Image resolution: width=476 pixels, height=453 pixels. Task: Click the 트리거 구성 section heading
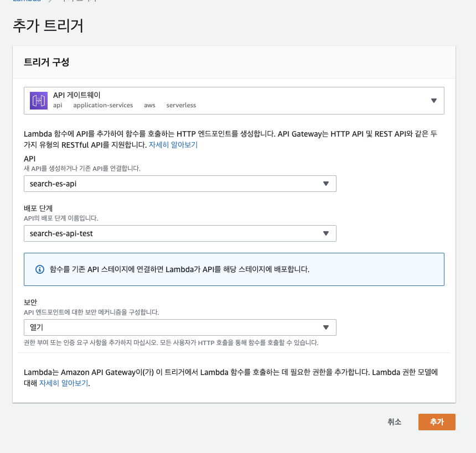[46, 62]
